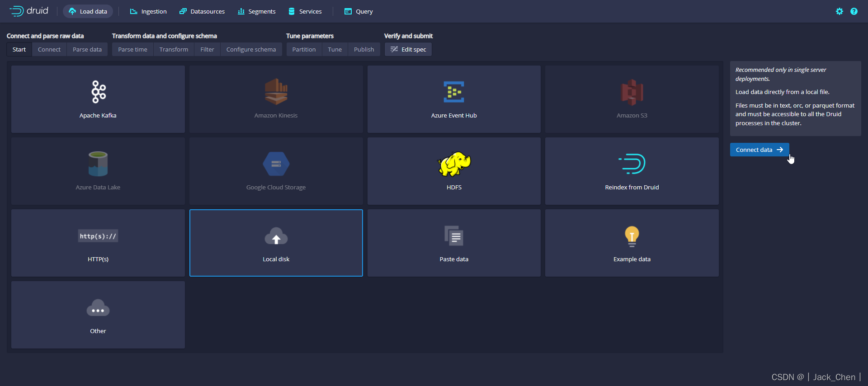Click the Connect data button
Viewport: 868px width, 386px height.
tap(759, 150)
